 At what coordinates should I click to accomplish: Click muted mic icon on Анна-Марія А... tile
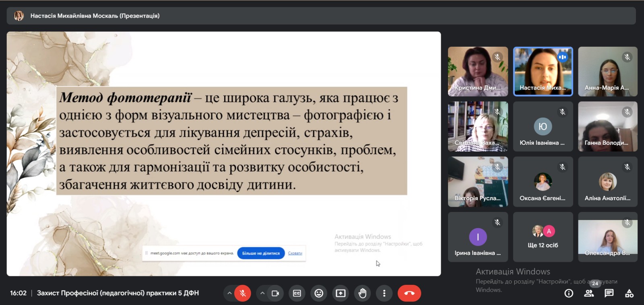point(627,57)
